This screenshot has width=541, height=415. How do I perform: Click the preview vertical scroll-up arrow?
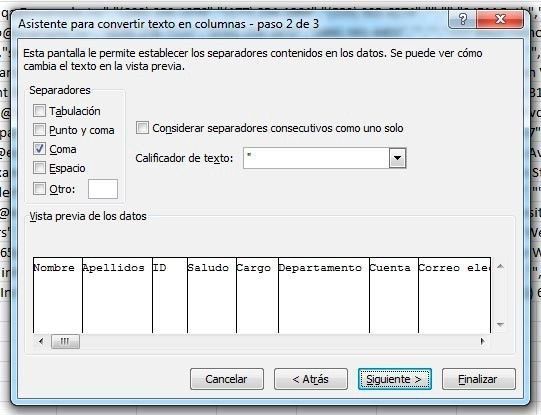500,266
